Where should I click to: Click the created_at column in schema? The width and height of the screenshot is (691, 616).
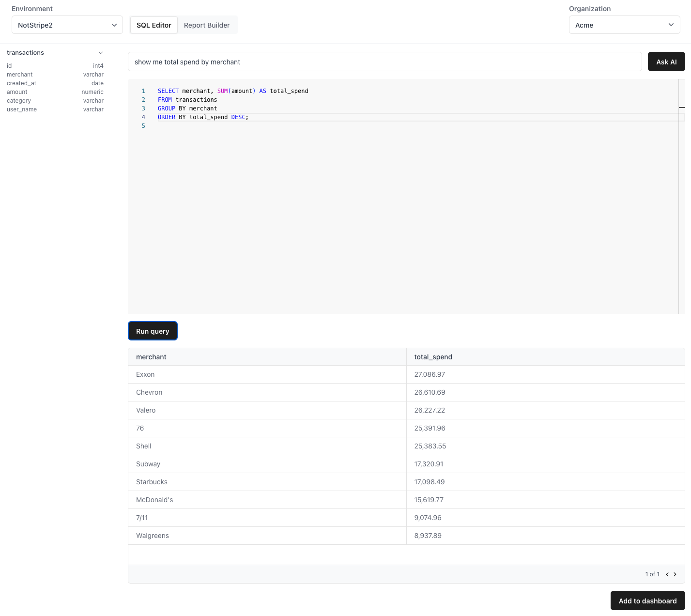(x=55, y=83)
